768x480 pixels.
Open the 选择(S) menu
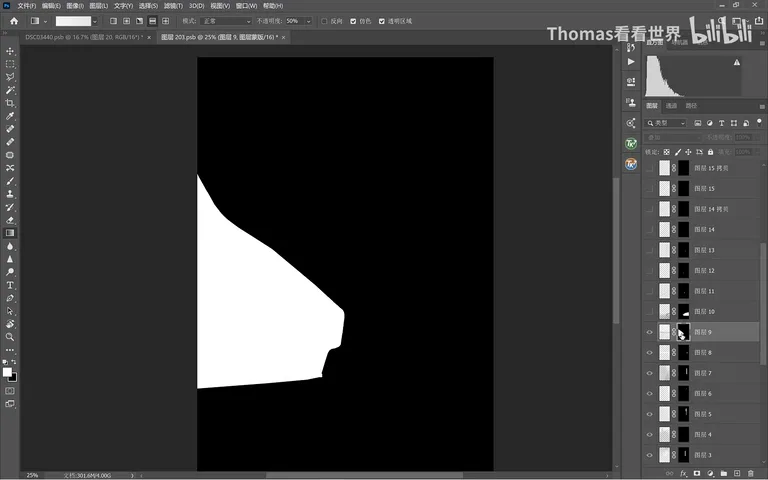(148, 6)
